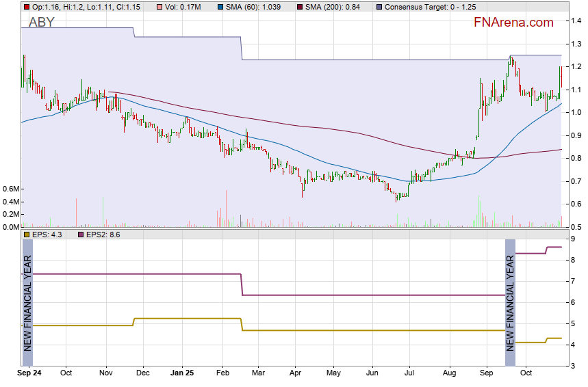Open the FNArena.com watermark link

tap(513, 23)
